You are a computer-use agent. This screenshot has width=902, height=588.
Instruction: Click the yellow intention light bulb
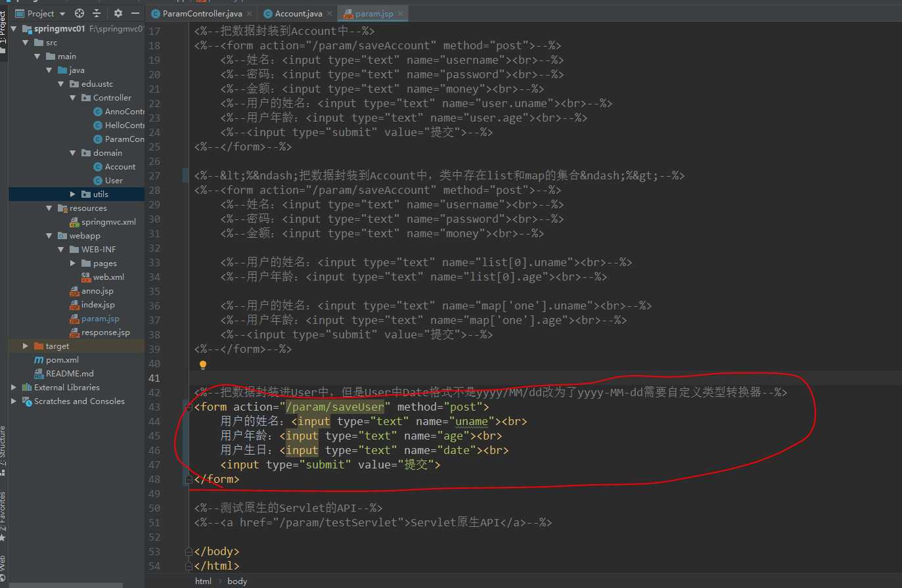pyautogui.click(x=203, y=365)
